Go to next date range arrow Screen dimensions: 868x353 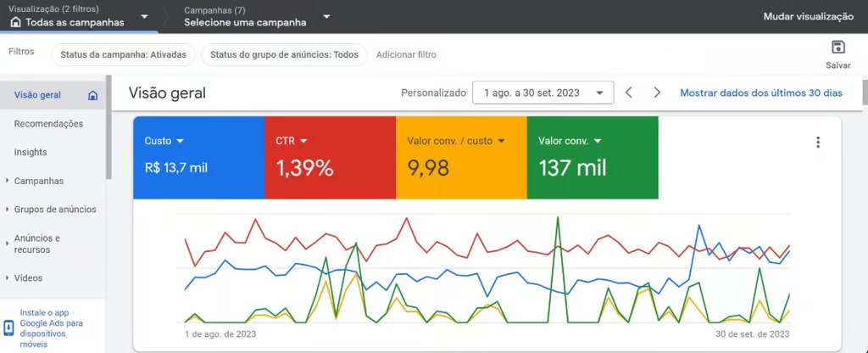click(657, 92)
